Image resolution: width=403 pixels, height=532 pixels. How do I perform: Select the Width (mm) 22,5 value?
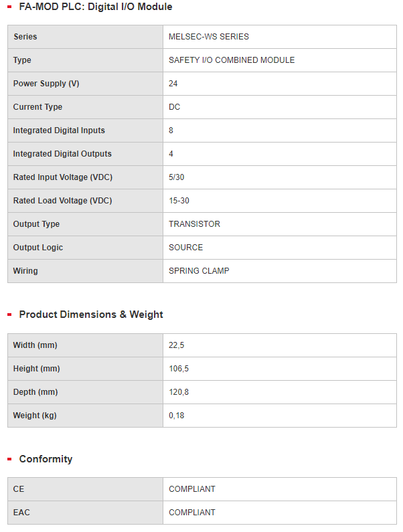(177, 345)
